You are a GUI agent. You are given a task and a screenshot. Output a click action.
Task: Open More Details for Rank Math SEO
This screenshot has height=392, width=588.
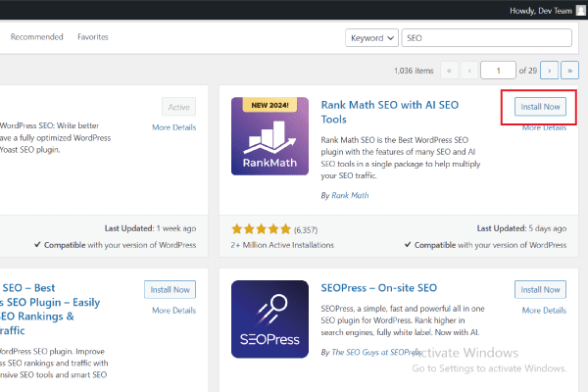click(x=544, y=128)
